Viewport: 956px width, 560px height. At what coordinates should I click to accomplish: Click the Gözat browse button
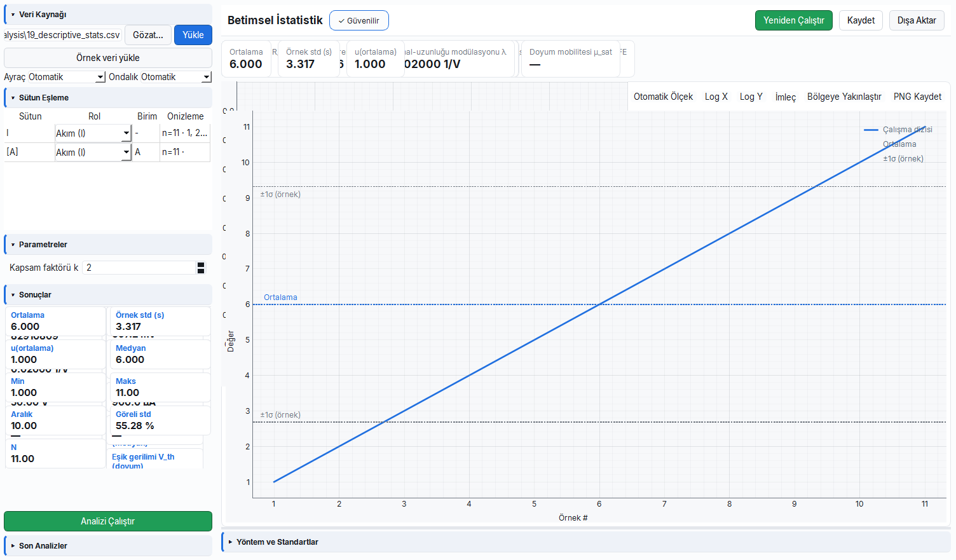tap(148, 35)
